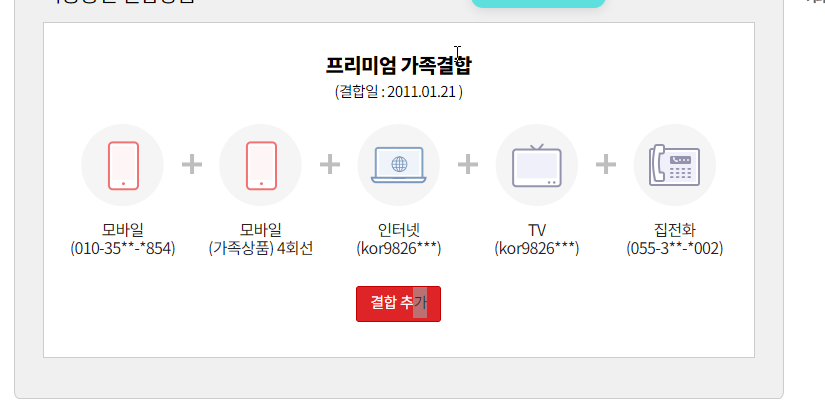Click the plus sign between the two mobile icons
The image size is (825, 407).
tap(192, 165)
